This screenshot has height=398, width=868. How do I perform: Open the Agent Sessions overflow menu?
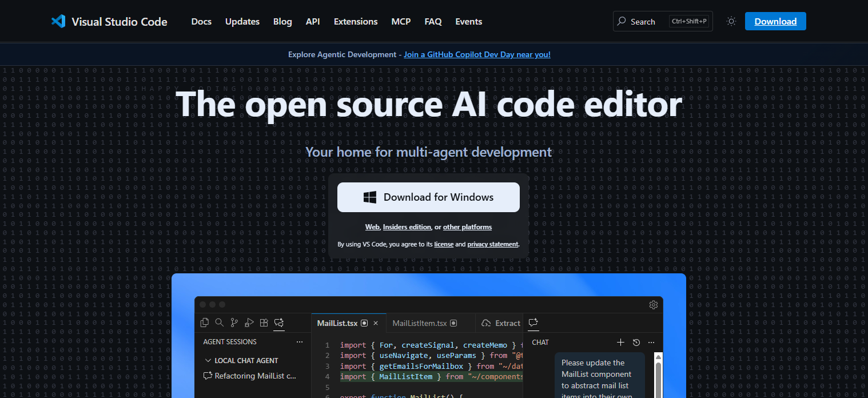pos(300,341)
